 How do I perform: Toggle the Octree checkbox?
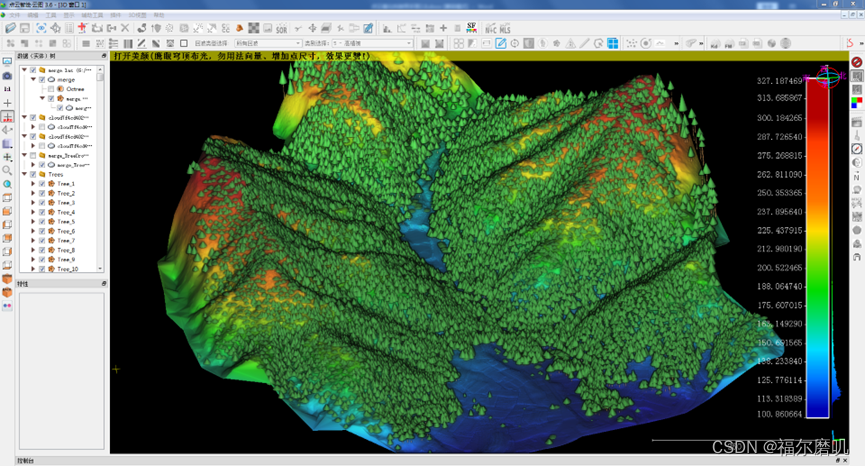click(x=51, y=89)
